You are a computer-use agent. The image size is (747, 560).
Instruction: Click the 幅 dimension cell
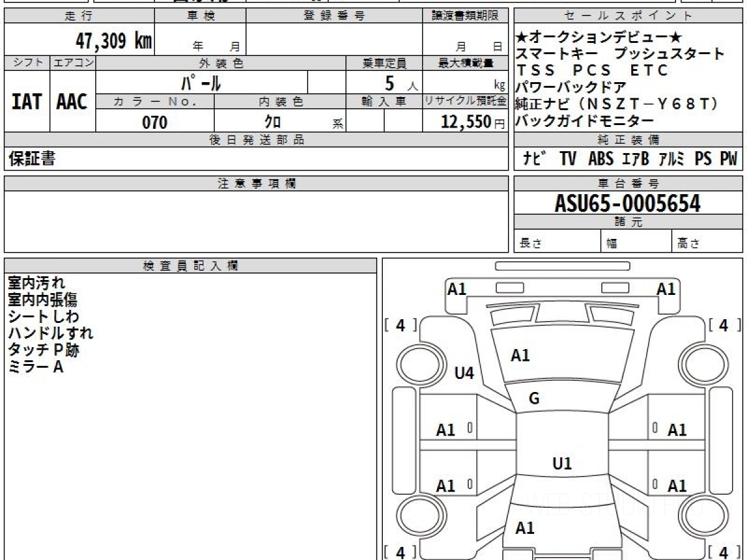tap(636, 242)
